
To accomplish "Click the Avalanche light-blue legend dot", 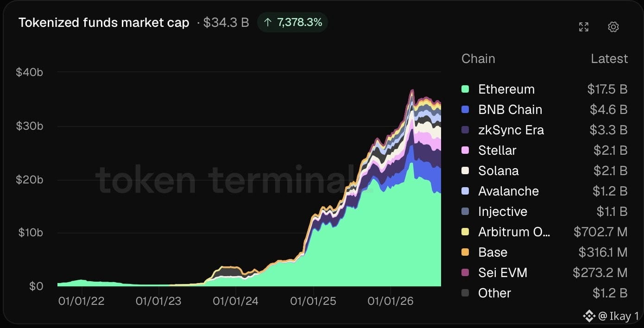I will (466, 191).
